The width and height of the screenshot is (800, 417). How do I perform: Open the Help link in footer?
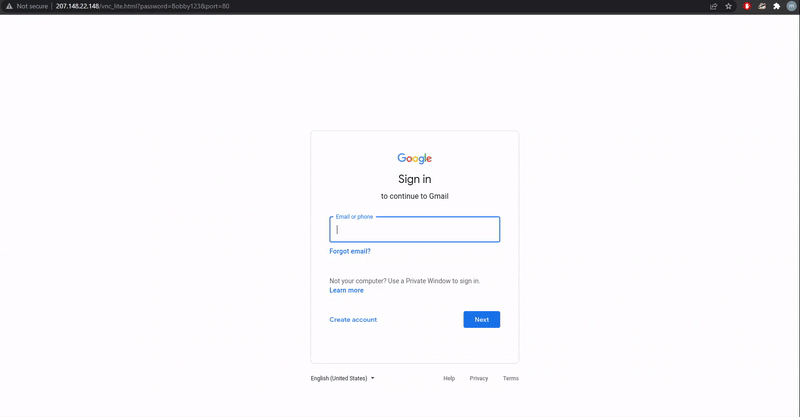point(449,378)
